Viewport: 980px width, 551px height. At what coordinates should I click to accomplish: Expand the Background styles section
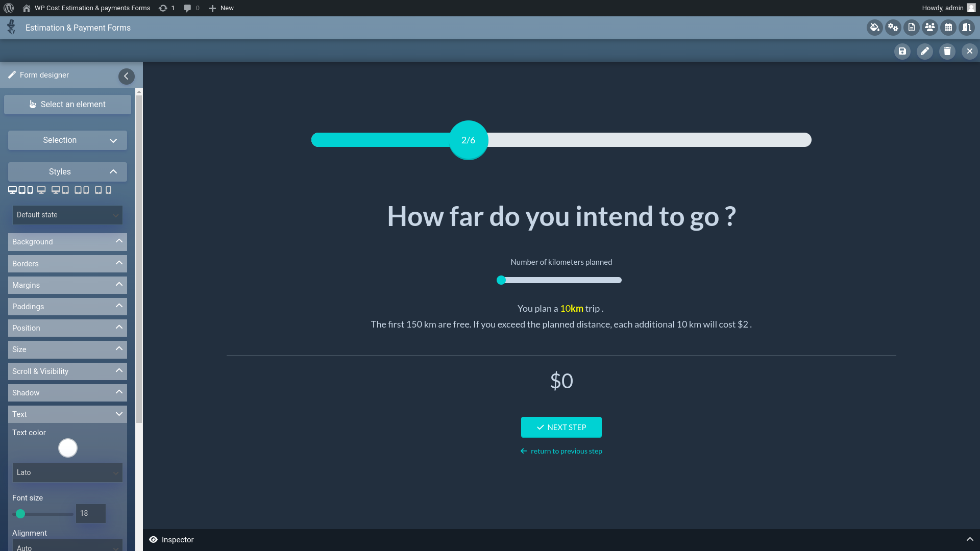[67, 242]
